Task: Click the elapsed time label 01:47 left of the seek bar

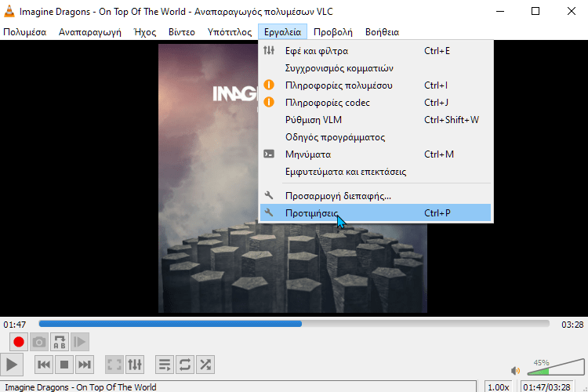Action: [x=15, y=325]
